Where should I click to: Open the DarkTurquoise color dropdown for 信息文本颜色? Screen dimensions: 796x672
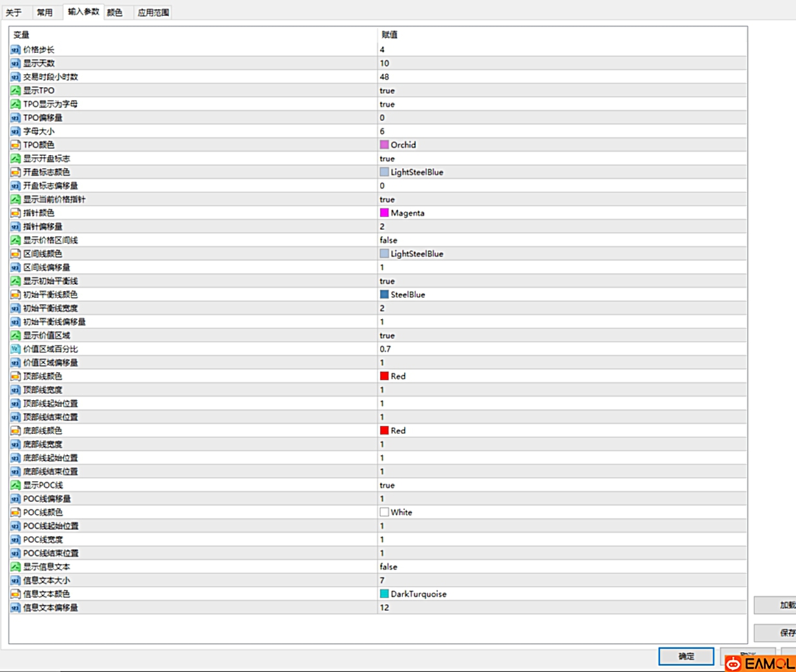562,594
